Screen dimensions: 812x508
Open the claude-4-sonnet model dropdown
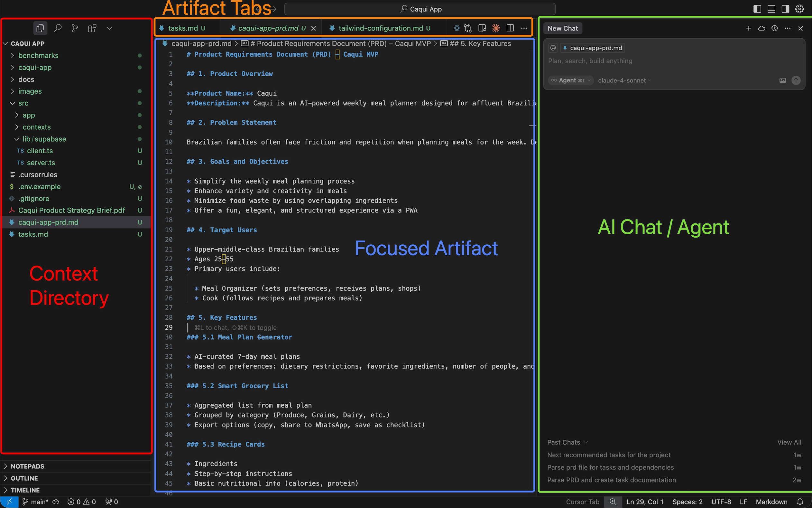click(x=624, y=80)
